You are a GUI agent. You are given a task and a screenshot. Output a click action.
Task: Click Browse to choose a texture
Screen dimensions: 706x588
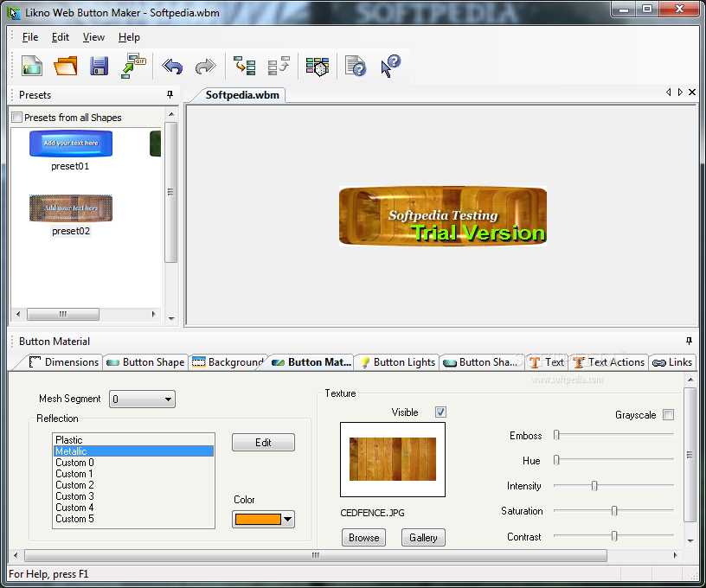point(363,538)
